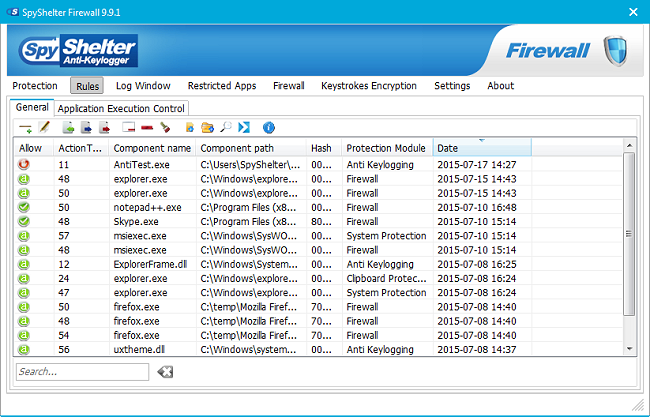This screenshot has width=650, height=417.
Task: Open the About tab
Action: 500,86
